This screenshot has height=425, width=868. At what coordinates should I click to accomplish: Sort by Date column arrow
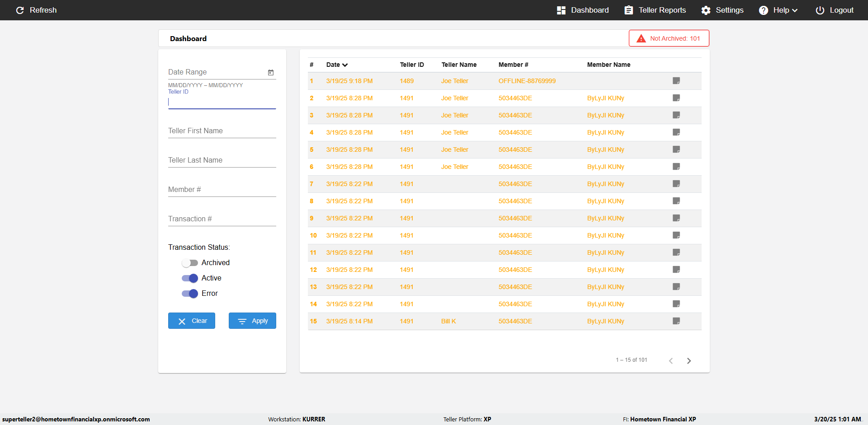[x=345, y=65]
